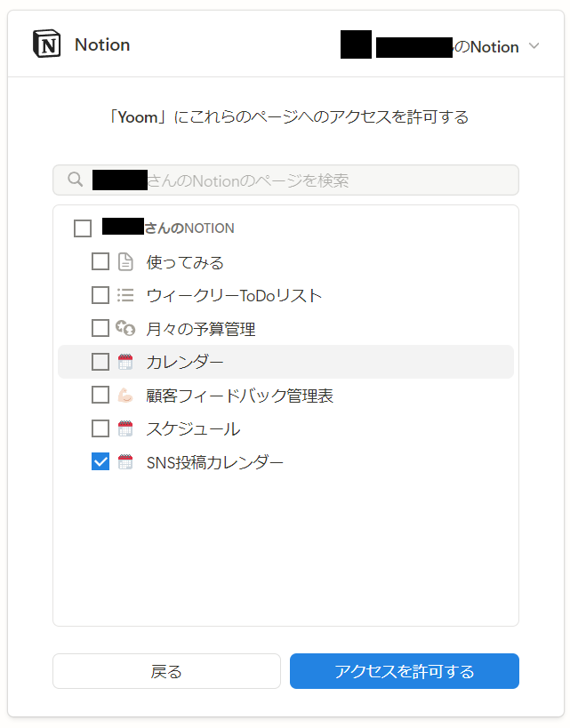
Task: Click the muscle emoji beside 顧客フィードバック管理表
Action: pos(125,396)
